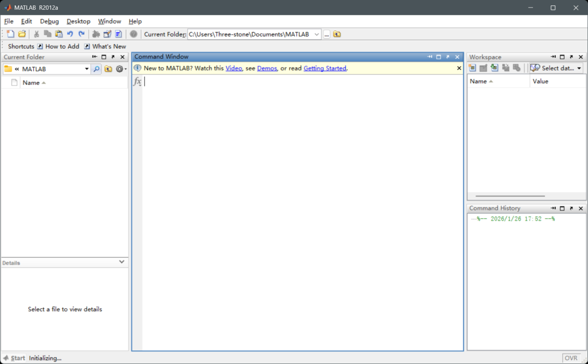588x364 pixels.
Task: Undock the Command History panel
Action: [x=571, y=208]
